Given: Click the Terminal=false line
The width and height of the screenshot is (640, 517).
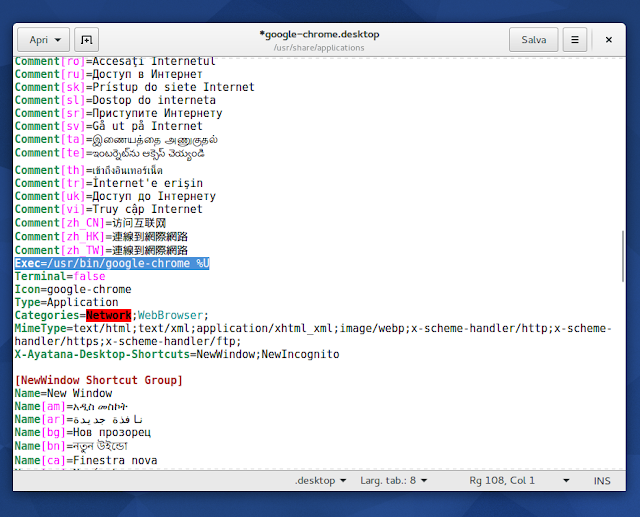Looking at the screenshot, I should click(x=60, y=276).
